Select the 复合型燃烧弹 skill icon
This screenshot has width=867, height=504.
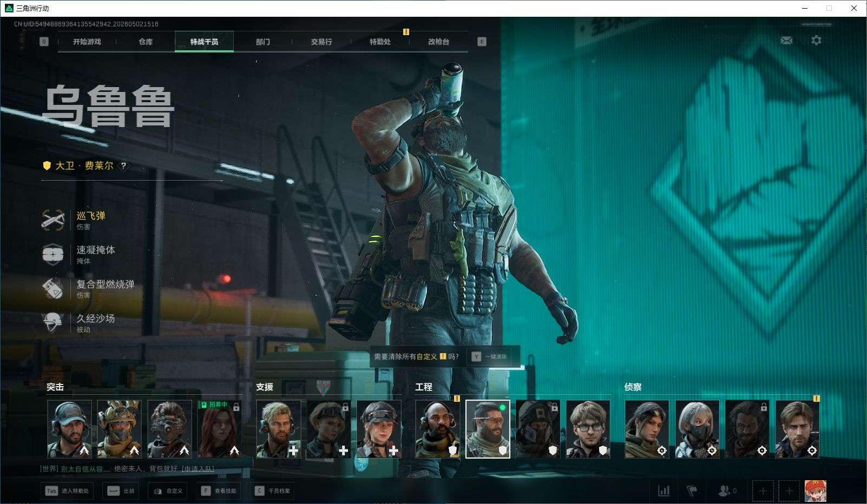click(53, 288)
